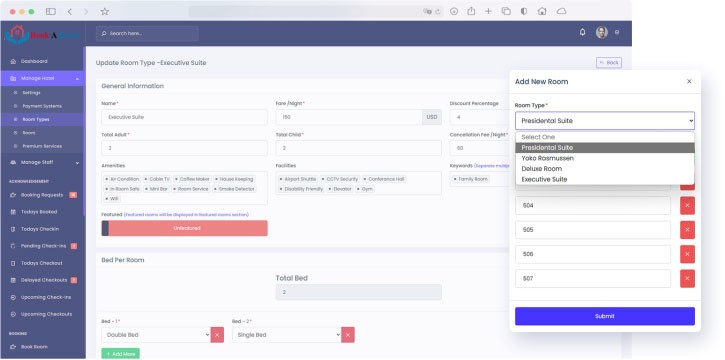Click the Submit button

605,316
